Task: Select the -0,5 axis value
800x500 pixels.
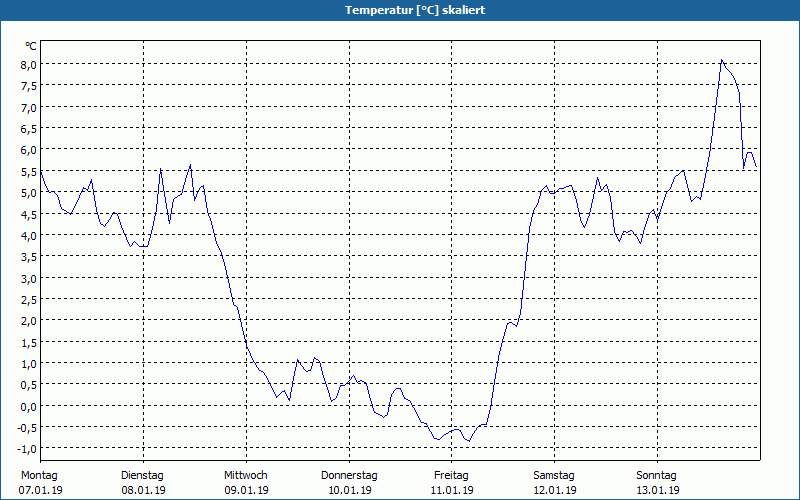Action: coord(27,428)
